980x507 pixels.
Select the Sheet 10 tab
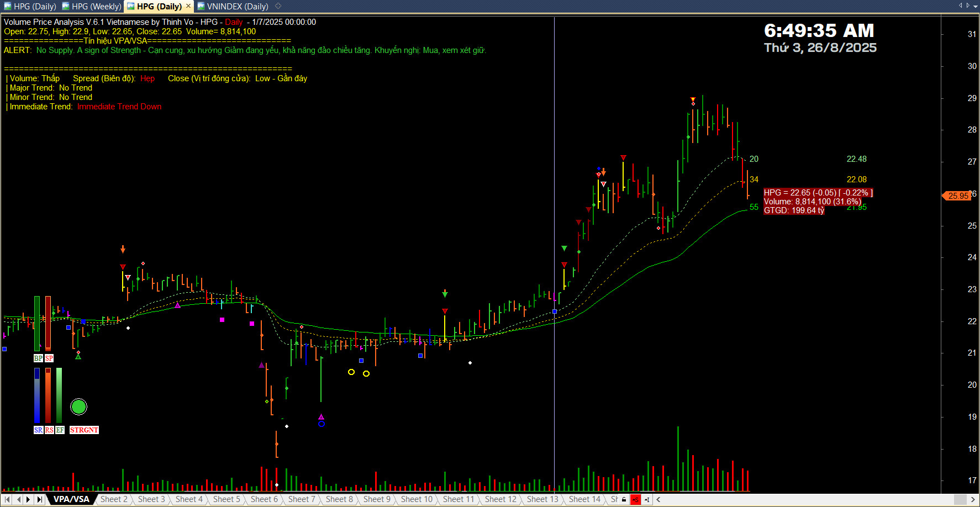click(417, 499)
